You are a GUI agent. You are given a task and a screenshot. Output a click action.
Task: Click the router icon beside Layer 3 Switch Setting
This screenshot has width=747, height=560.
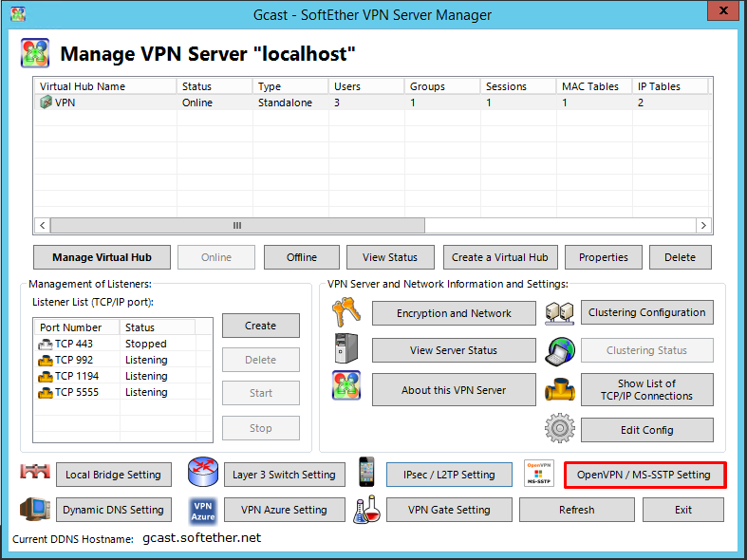coord(203,472)
